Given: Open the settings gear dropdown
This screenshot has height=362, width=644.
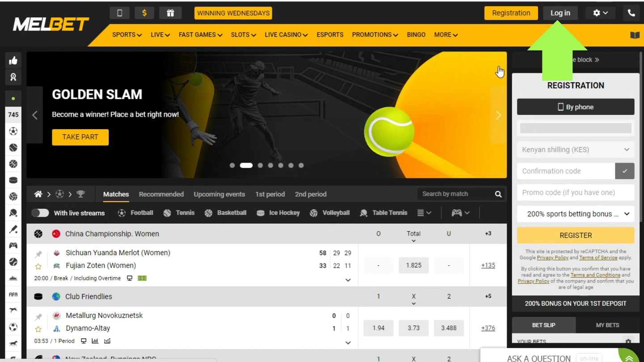Looking at the screenshot, I should (601, 13).
